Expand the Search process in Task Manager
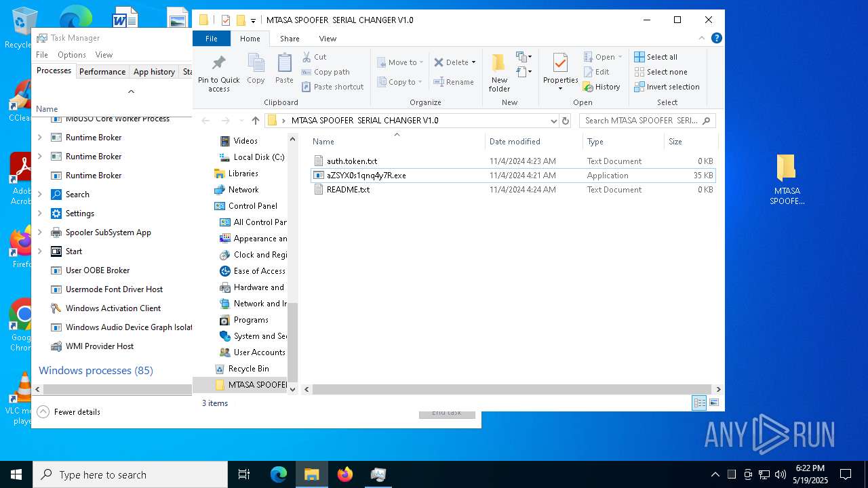Image resolution: width=868 pixels, height=488 pixels. (39, 195)
